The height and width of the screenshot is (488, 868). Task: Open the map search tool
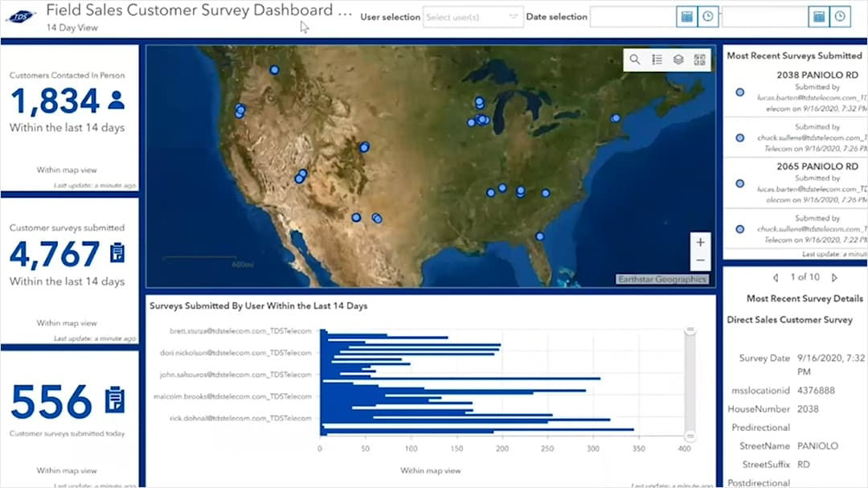[x=637, y=59]
